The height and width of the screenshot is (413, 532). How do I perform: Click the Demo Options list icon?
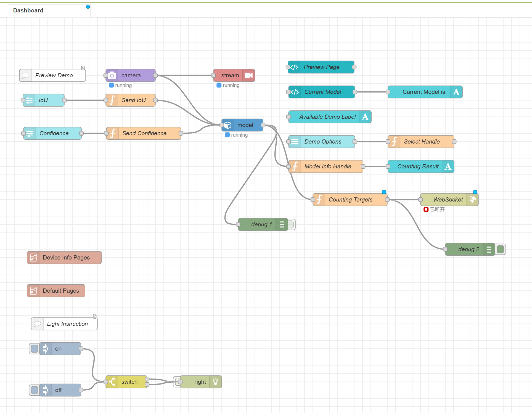click(x=295, y=142)
